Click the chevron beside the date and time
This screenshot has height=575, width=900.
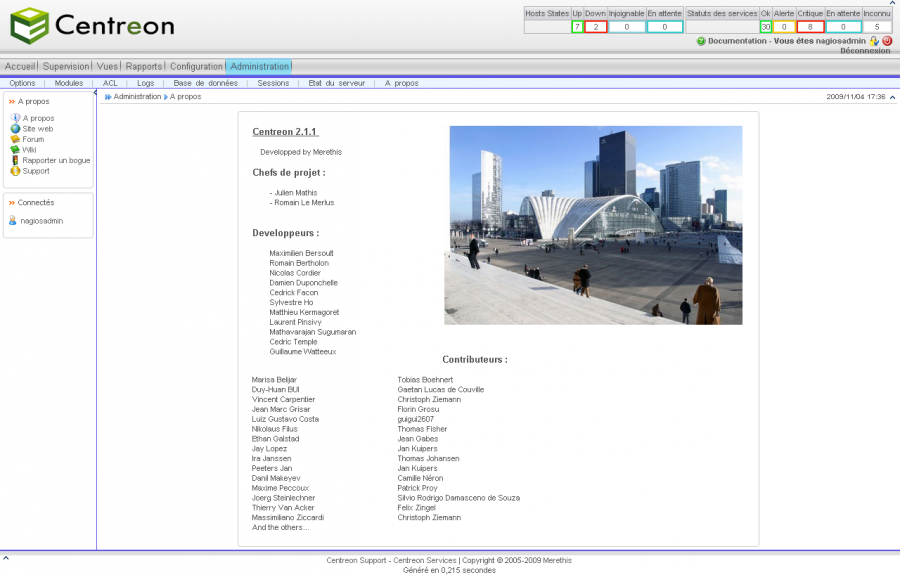click(x=893, y=98)
